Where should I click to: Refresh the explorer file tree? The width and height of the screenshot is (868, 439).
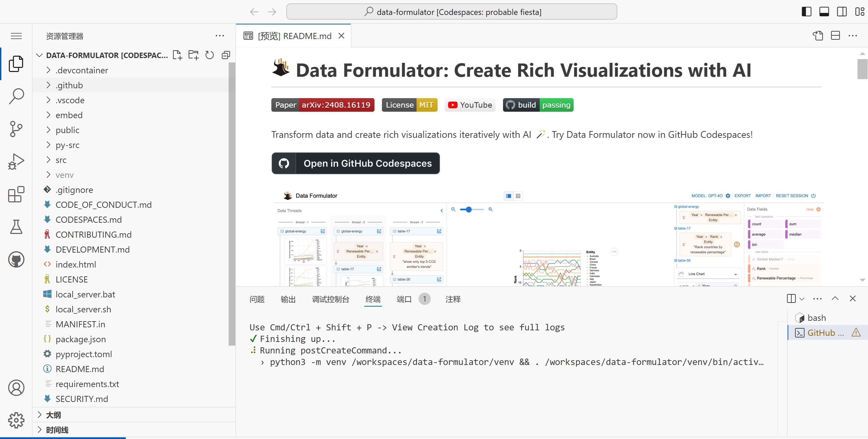pyautogui.click(x=210, y=55)
